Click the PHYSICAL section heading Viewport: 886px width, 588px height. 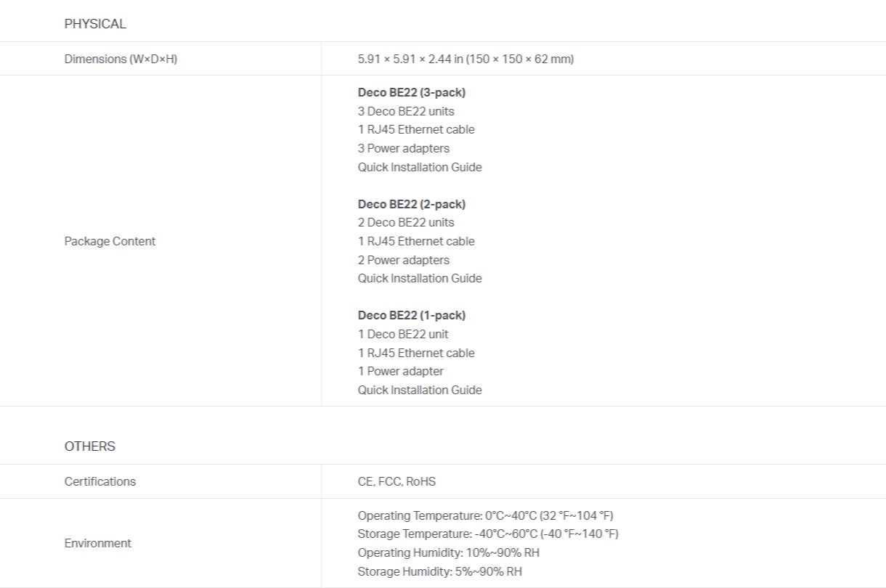pos(95,24)
